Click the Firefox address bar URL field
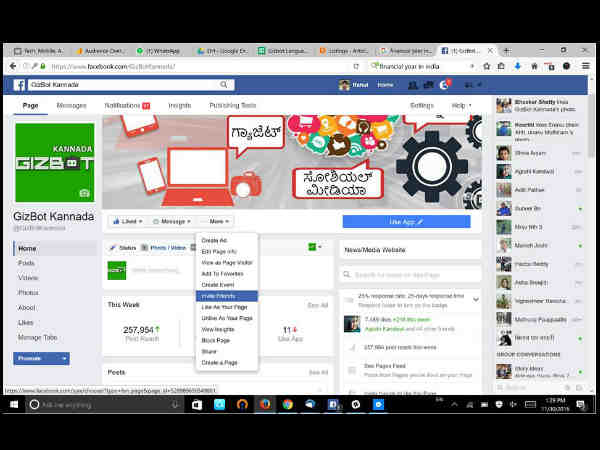This screenshot has width=600, height=450. [x=199, y=67]
